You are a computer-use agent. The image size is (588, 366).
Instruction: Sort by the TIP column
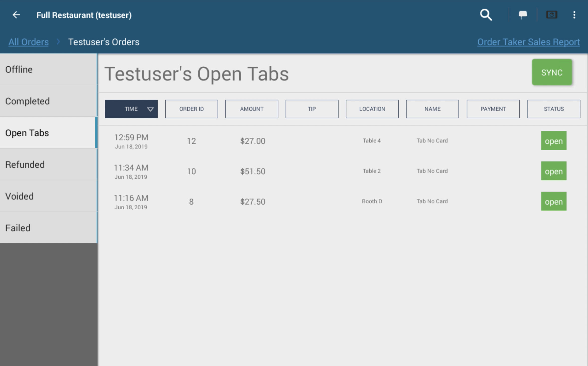pyautogui.click(x=312, y=109)
